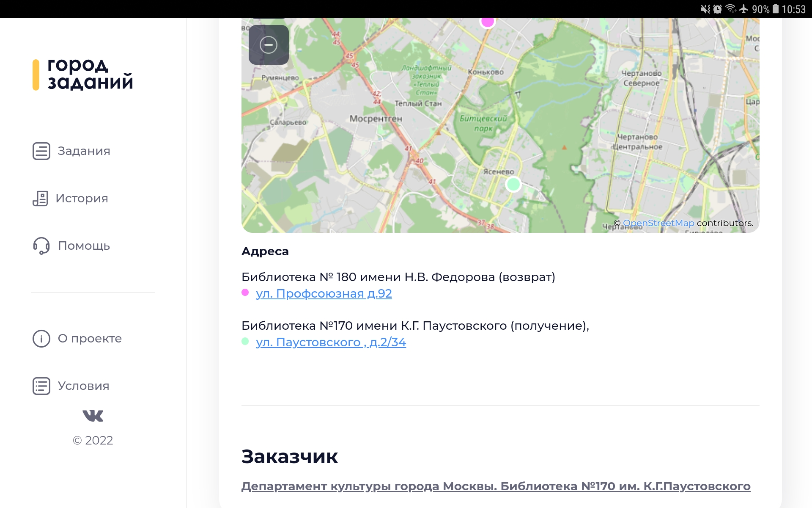The width and height of the screenshot is (812, 508).
Task: Tap the alarm clock icon in status bar
Action: [718, 9]
